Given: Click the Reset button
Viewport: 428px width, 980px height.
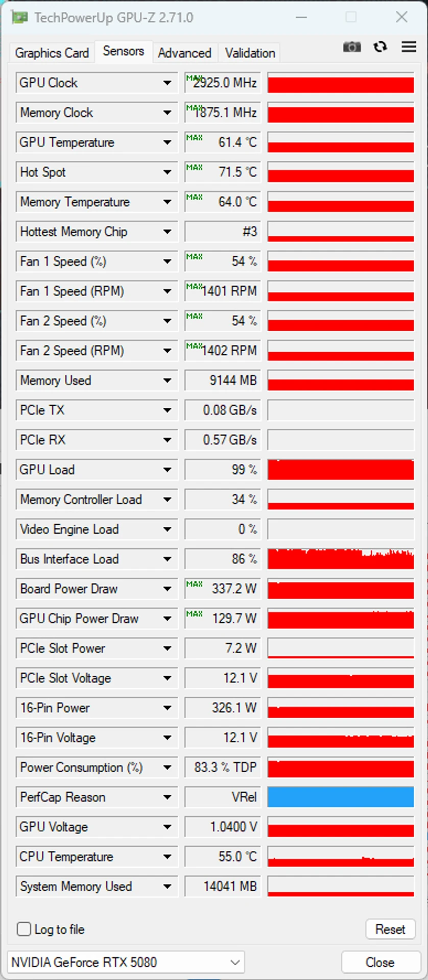Looking at the screenshot, I should 390,929.
